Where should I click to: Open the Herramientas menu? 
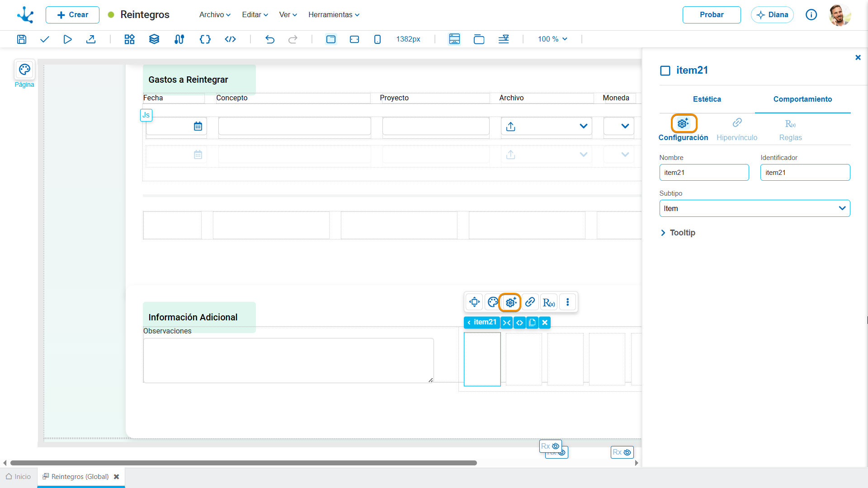point(334,14)
